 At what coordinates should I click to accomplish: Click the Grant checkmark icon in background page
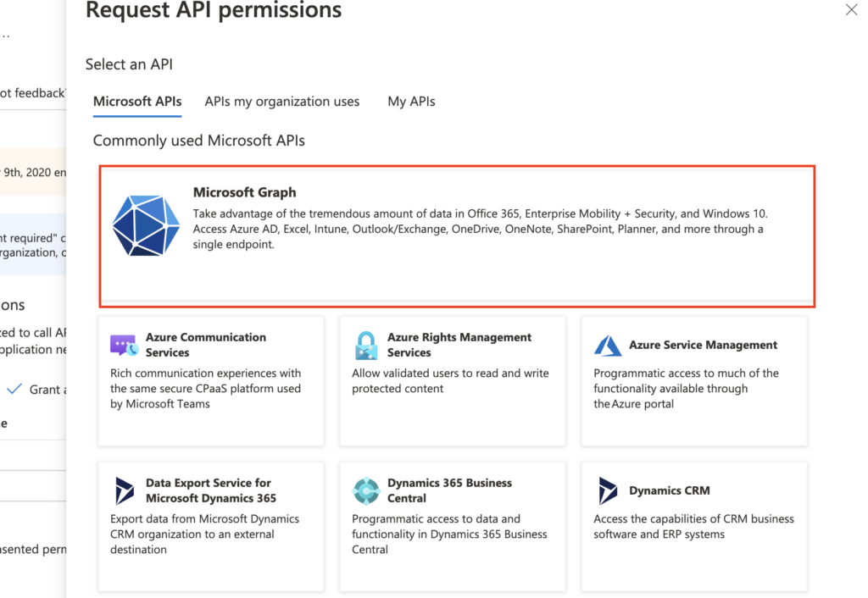click(14, 390)
